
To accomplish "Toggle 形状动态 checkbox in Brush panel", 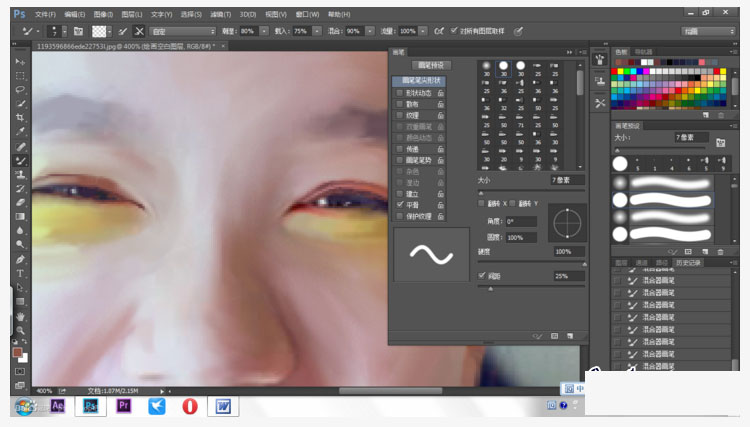I will (399, 93).
